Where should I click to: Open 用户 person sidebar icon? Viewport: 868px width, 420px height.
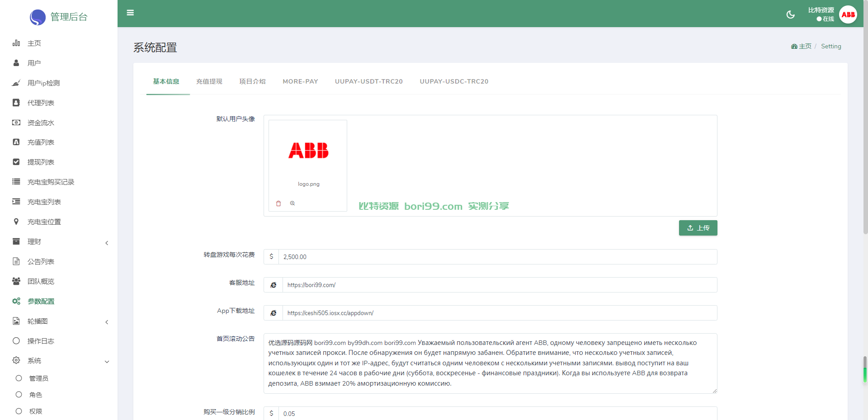pos(16,63)
